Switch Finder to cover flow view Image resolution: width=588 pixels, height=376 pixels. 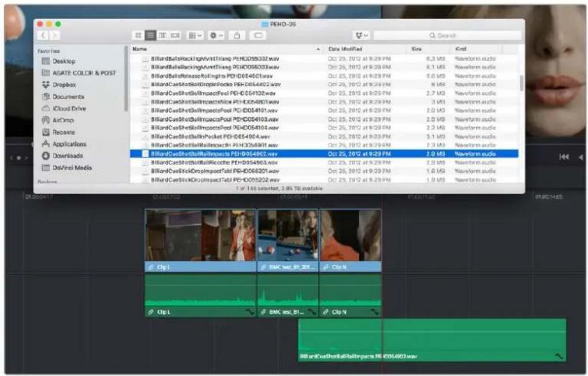pyautogui.click(x=175, y=35)
